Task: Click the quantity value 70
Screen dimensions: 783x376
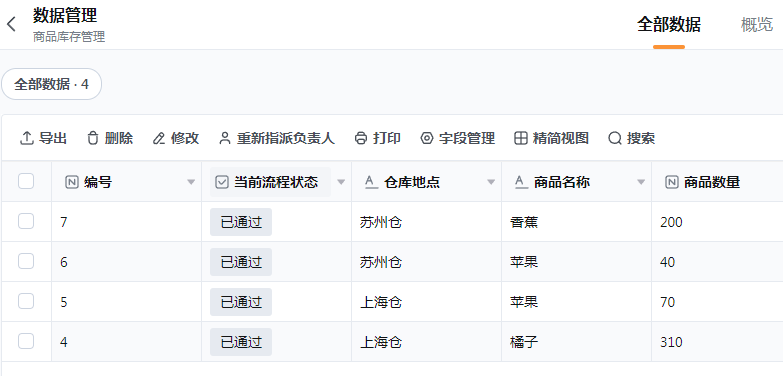Action: [668, 302]
